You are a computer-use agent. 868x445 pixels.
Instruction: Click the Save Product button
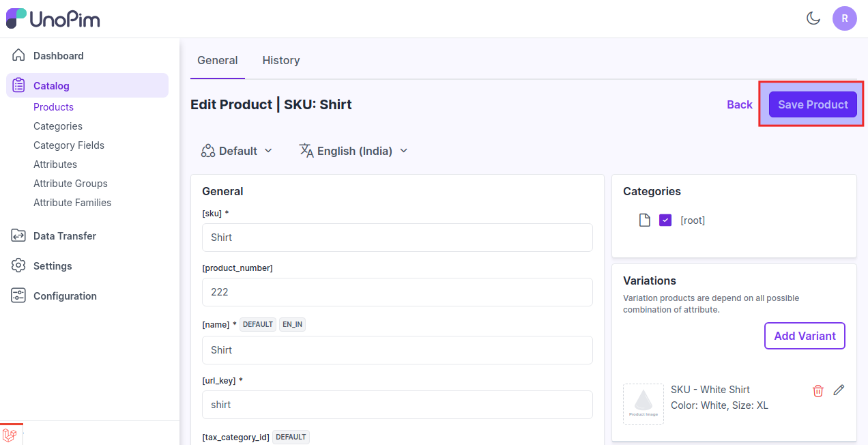point(813,104)
